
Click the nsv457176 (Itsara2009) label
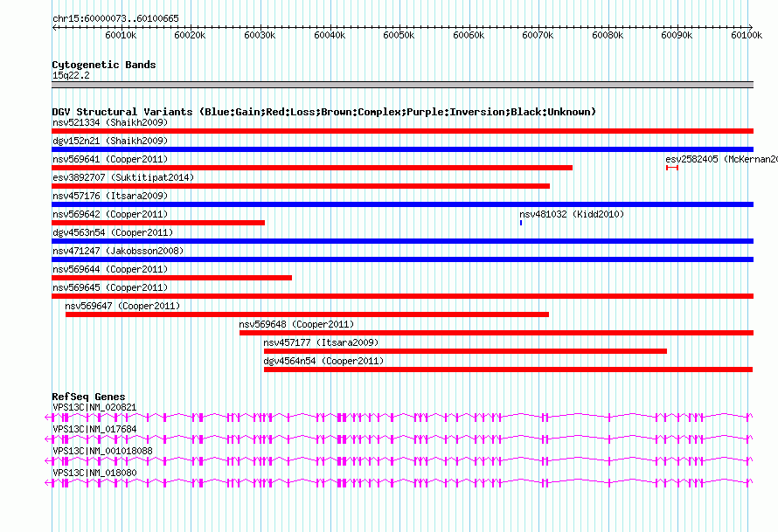110,196
